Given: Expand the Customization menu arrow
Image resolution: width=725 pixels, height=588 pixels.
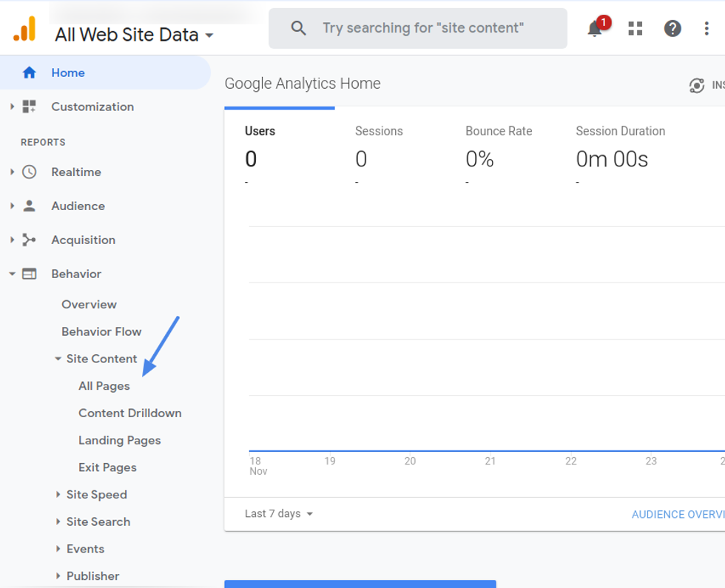Looking at the screenshot, I should click(x=12, y=107).
